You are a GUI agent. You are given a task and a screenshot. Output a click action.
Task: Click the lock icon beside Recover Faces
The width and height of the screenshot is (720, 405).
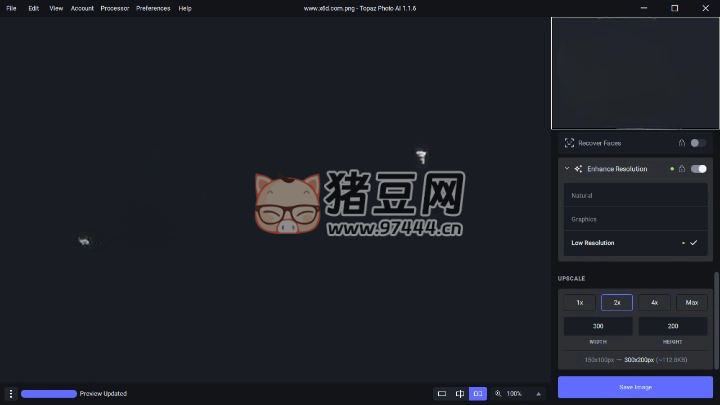[682, 143]
